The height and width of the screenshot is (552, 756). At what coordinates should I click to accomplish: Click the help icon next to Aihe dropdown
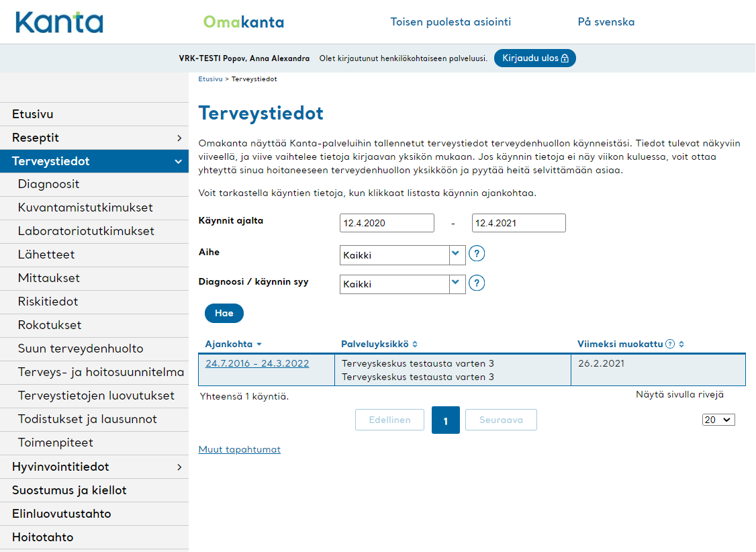pyautogui.click(x=476, y=254)
